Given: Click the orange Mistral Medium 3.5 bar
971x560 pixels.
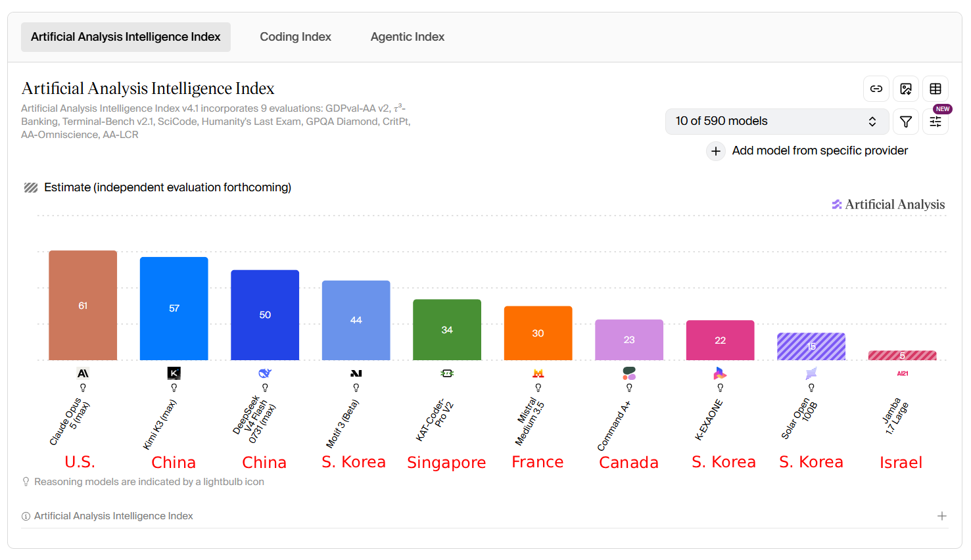Looking at the screenshot, I should tap(538, 333).
